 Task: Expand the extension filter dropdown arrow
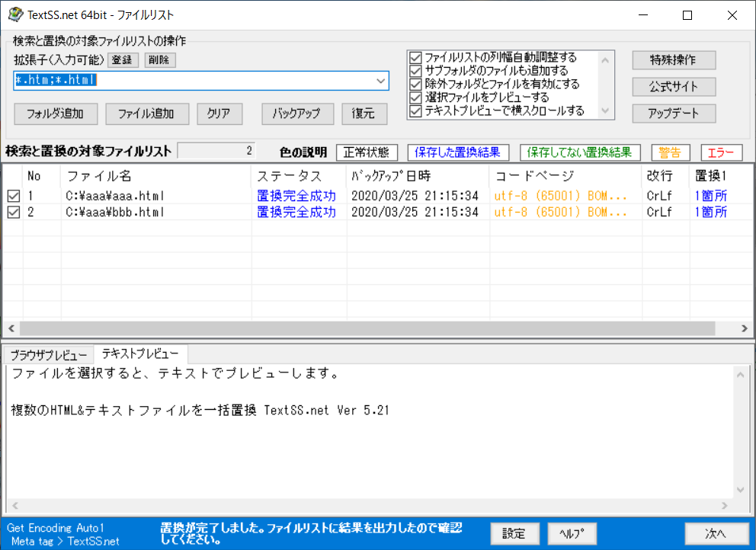pyautogui.click(x=381, y=81)
